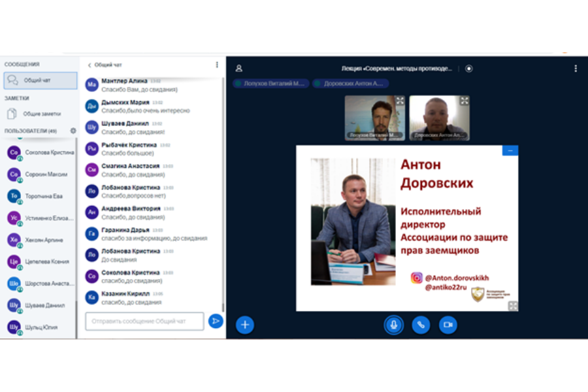Select user Устименко Елиза...
The width and height of the screenshot is (588, 392).
[x=41, y=218]
